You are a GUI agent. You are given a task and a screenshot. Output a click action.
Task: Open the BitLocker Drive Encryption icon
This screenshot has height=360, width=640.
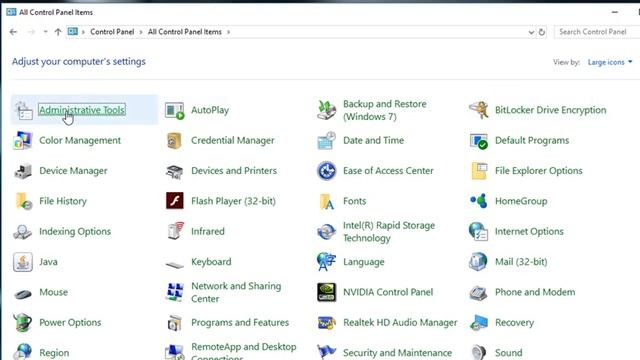pos(478,110)
